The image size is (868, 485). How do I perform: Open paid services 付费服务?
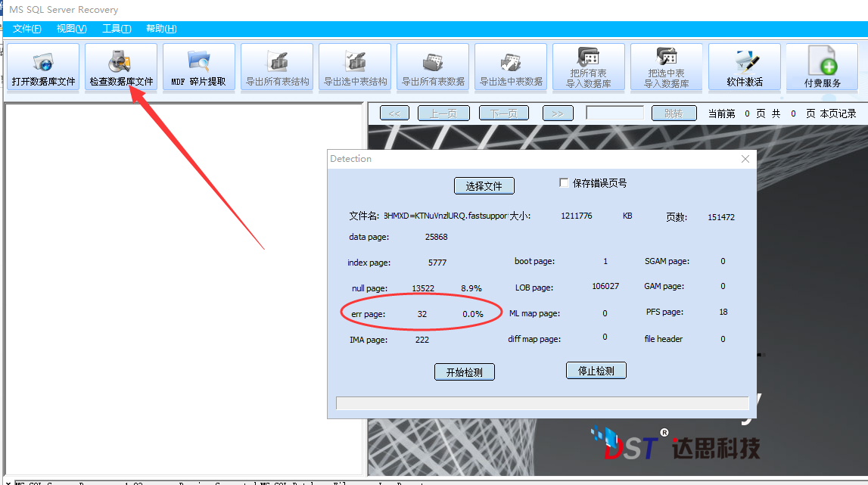pos(822,67)
